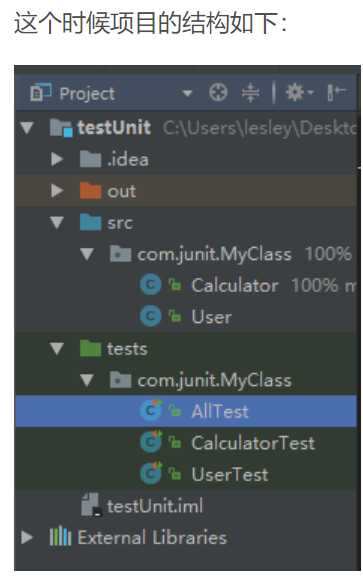Image resolution: width=363 pixels, height=583 pixels.
Task: Click the Project view icon in header
Action: point(41,93)
